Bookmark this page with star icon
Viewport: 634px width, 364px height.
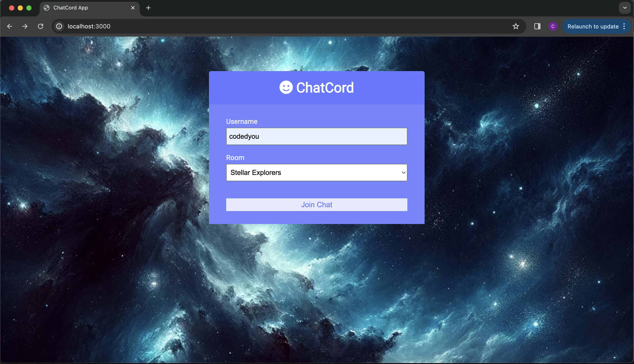[516, 26]
